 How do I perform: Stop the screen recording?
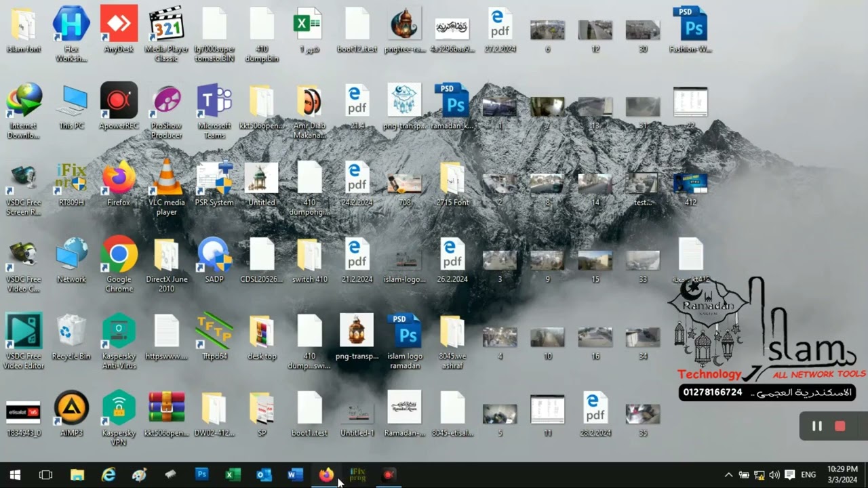(x=840, y=426)
